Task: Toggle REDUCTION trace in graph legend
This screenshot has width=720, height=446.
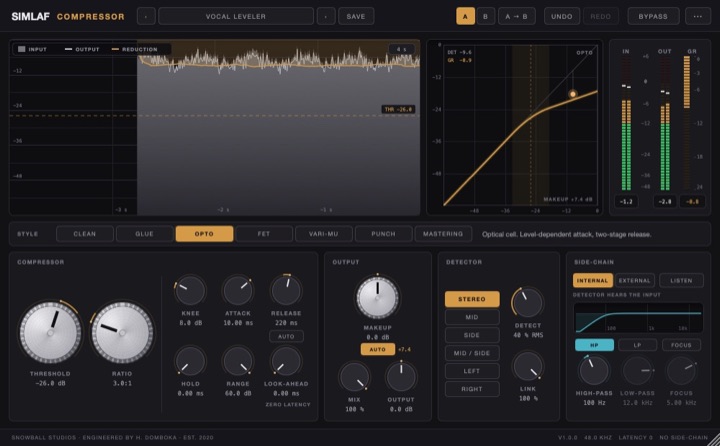Action: [x=134, y=49]
